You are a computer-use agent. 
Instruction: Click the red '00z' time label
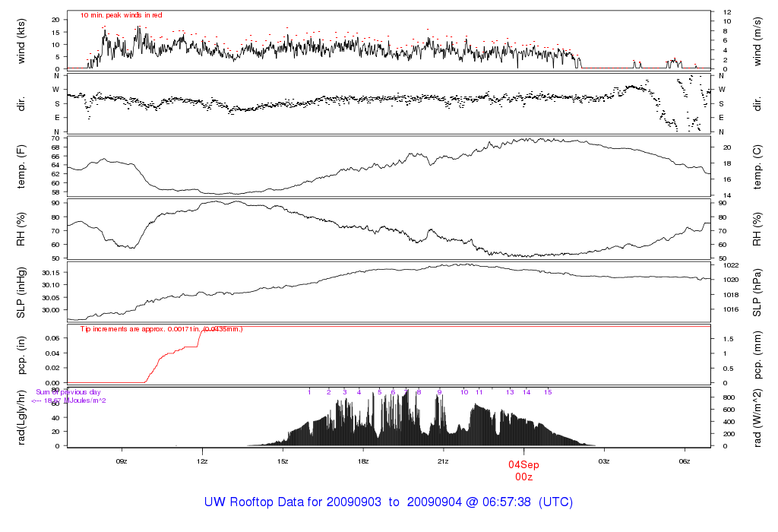pyautogui.click(x=523, y=477)
